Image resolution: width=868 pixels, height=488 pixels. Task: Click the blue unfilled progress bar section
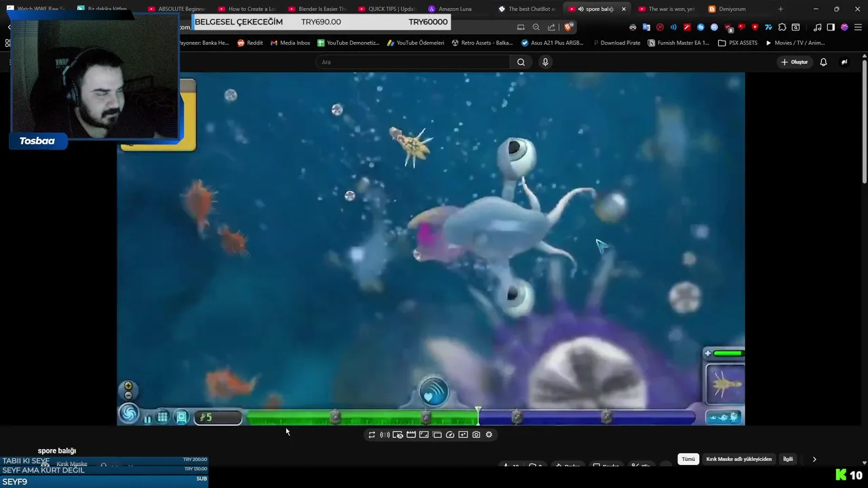pos(587,418)
